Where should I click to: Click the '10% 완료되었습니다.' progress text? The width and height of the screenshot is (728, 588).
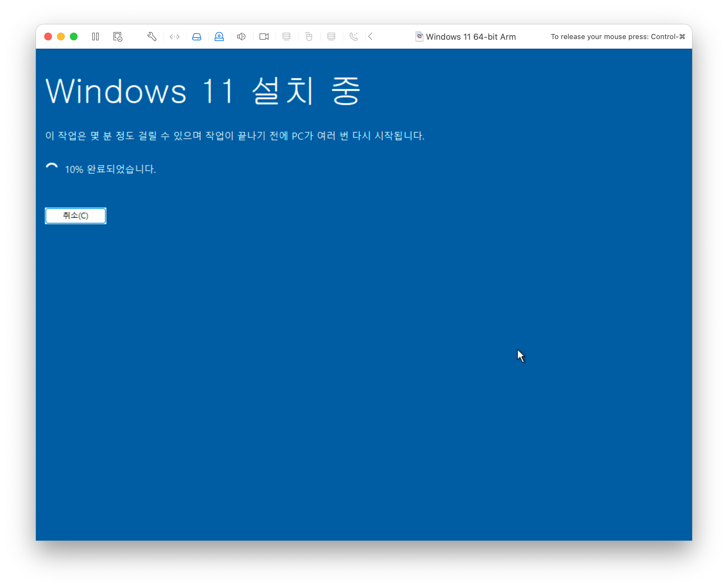coord(110,169)
